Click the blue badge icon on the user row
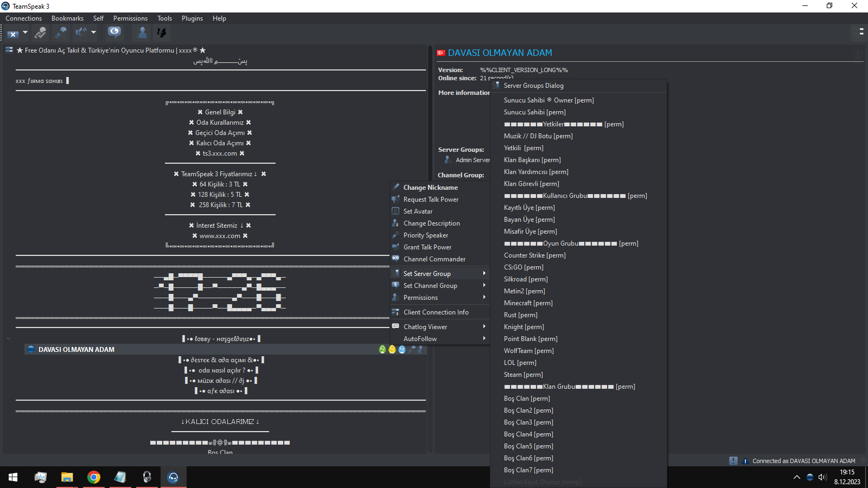Image resolution: width=868 pixels, height=488 pixels. (x=402, y=350)
